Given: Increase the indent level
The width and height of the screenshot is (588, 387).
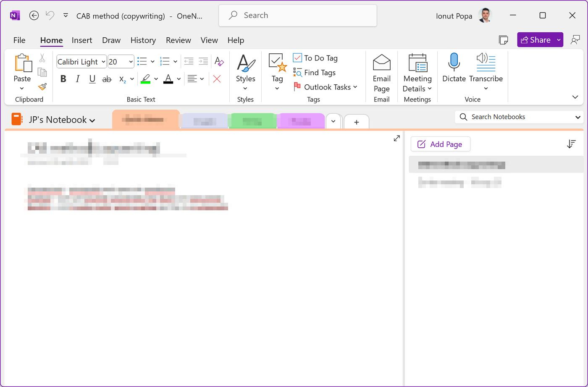Looking at the screenshot, I should click(x=203, y=62).
